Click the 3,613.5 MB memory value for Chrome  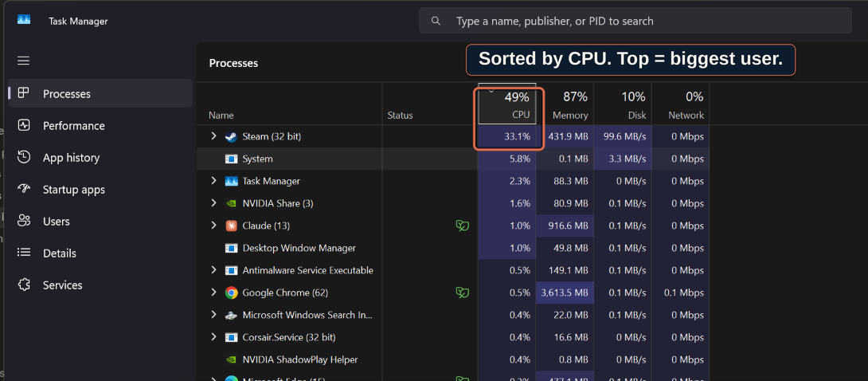tap(565, 293)
